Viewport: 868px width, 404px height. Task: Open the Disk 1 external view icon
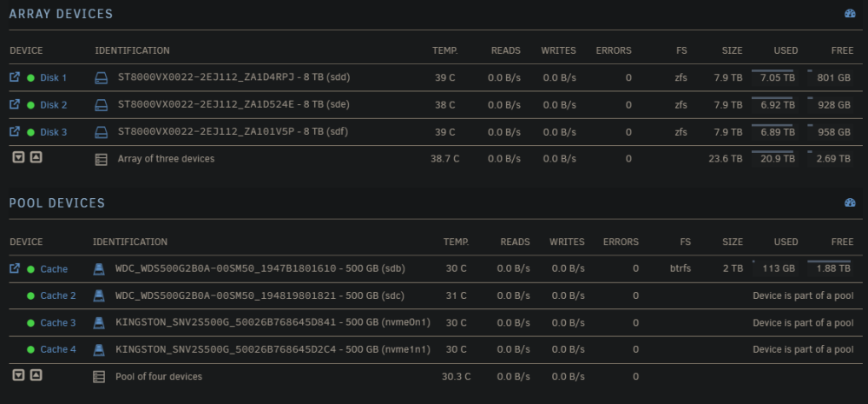pyautogui.click(x=15, y=77)
